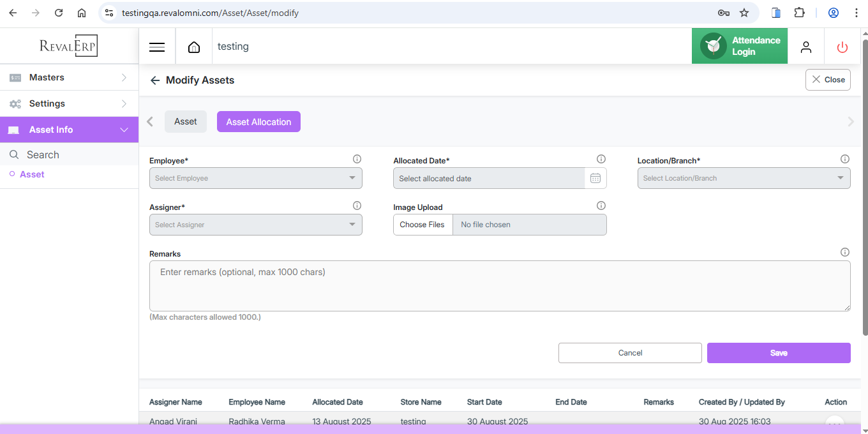Click info icon for Remarks field

tap(845, 253)
